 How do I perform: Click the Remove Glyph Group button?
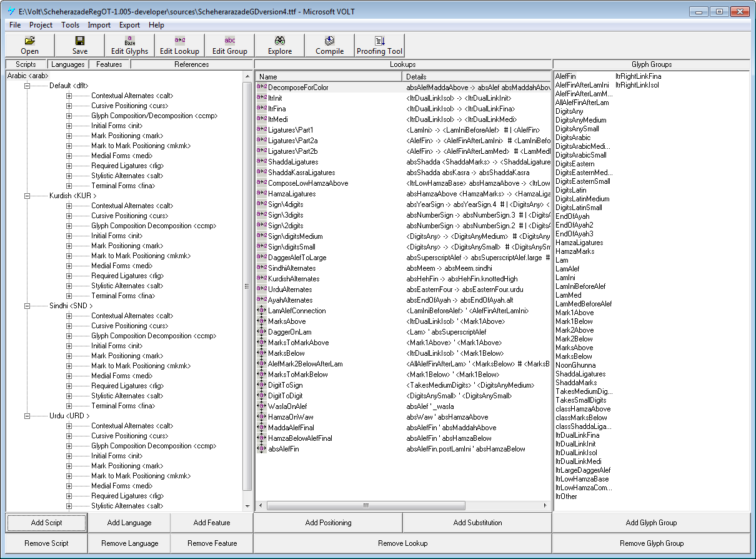[x=651, y=543]
